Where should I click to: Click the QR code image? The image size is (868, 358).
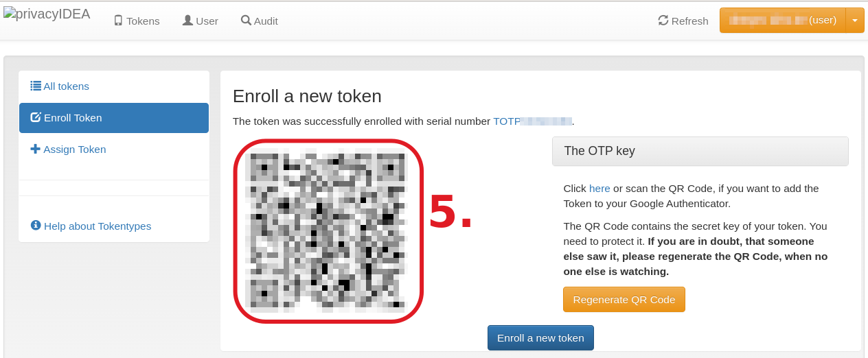click(328, 230)
